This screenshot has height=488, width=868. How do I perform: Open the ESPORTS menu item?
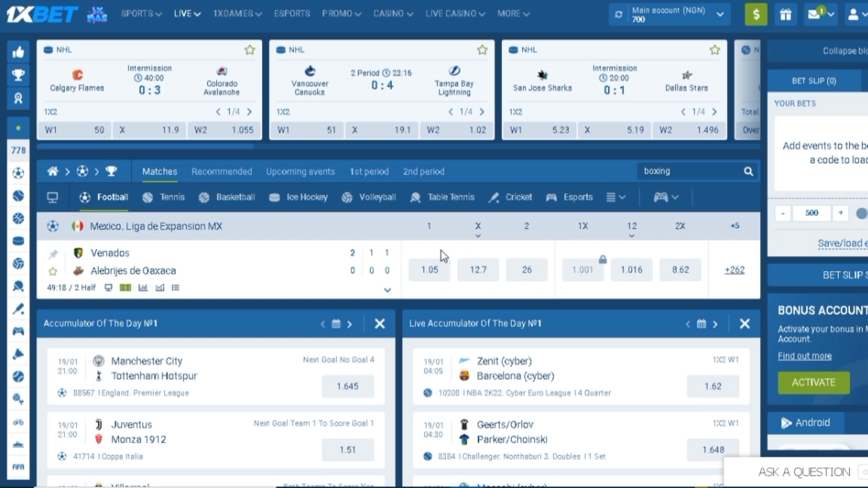coord(292,13)
